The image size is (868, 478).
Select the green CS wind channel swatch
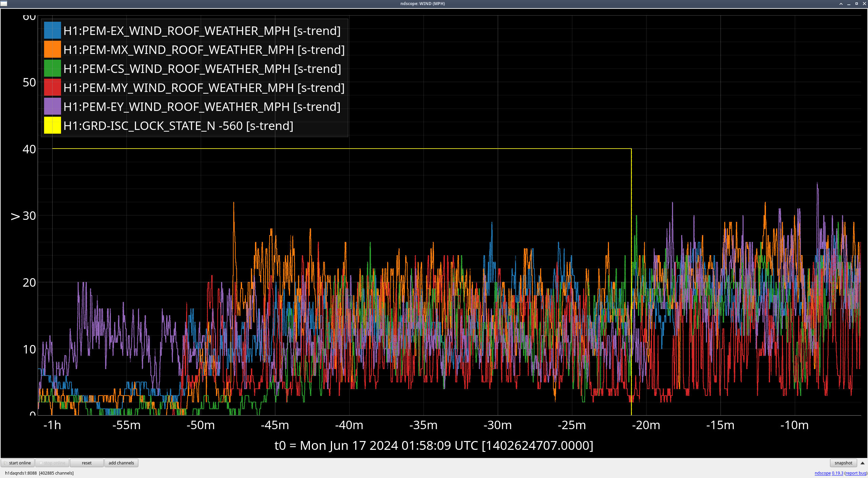coord(53,69)
